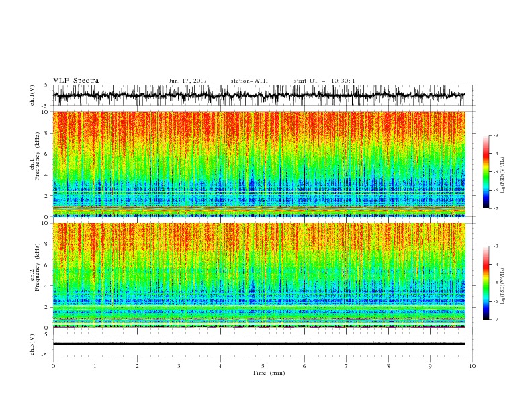
Task: Click time-axis tick label '7' at bottom
Action: (x=347, y=366)
